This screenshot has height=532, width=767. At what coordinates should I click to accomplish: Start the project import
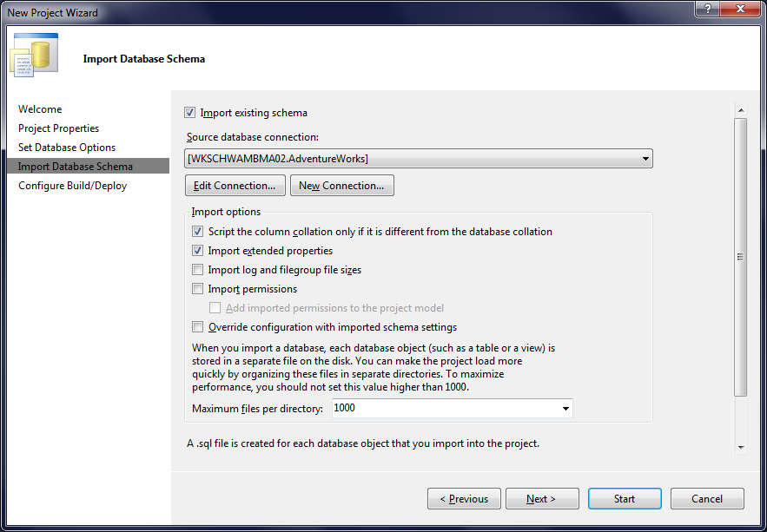pos(624,498)
